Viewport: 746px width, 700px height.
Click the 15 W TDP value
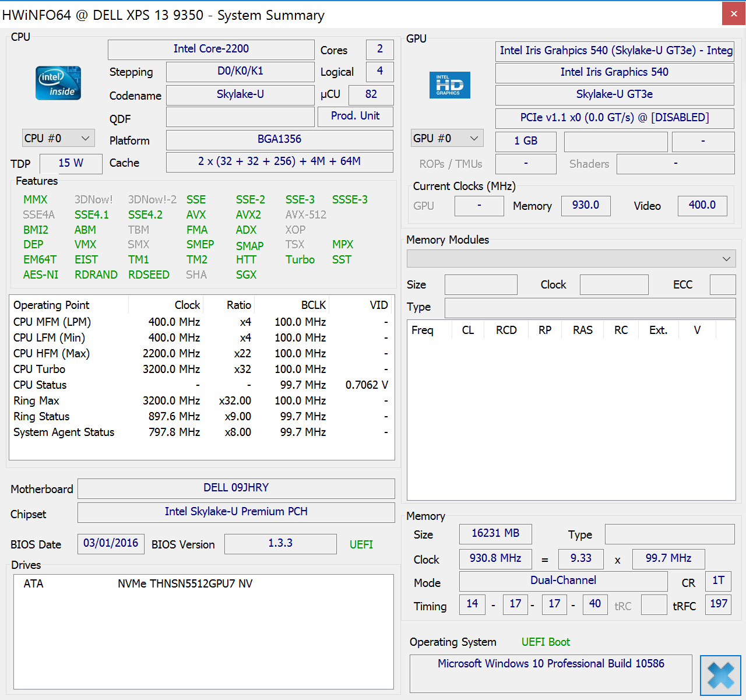(71, 163)
